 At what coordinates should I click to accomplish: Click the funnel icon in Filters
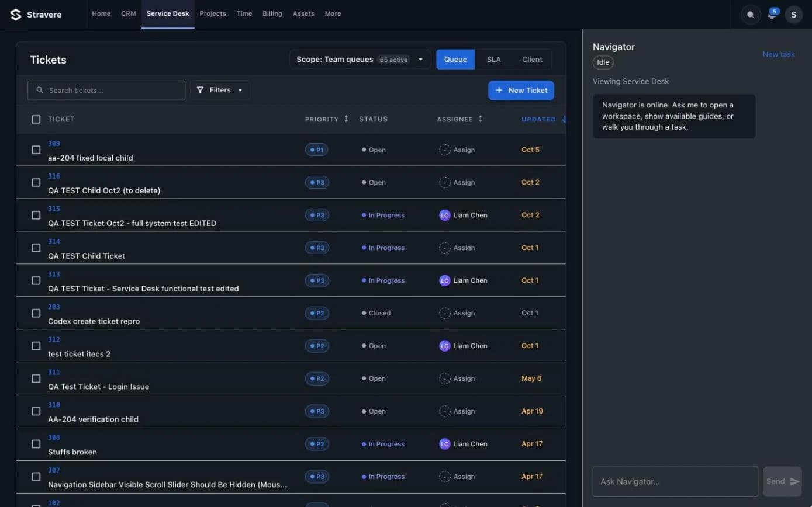pos(200,90)
